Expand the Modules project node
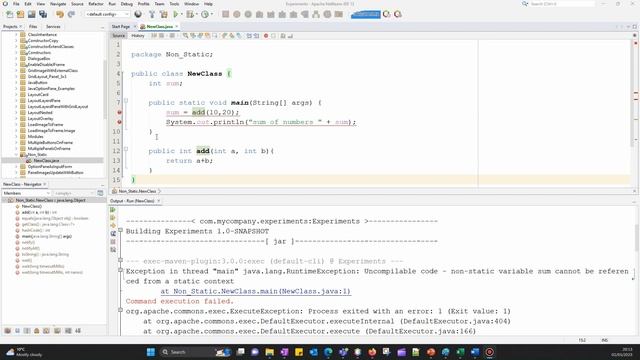 point(16,136)
